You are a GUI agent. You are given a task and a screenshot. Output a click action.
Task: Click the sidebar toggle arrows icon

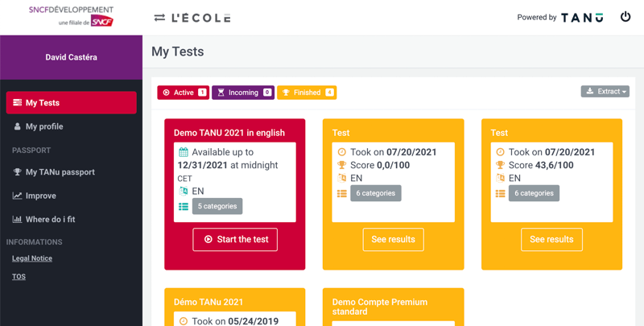(x=159, y=18)
